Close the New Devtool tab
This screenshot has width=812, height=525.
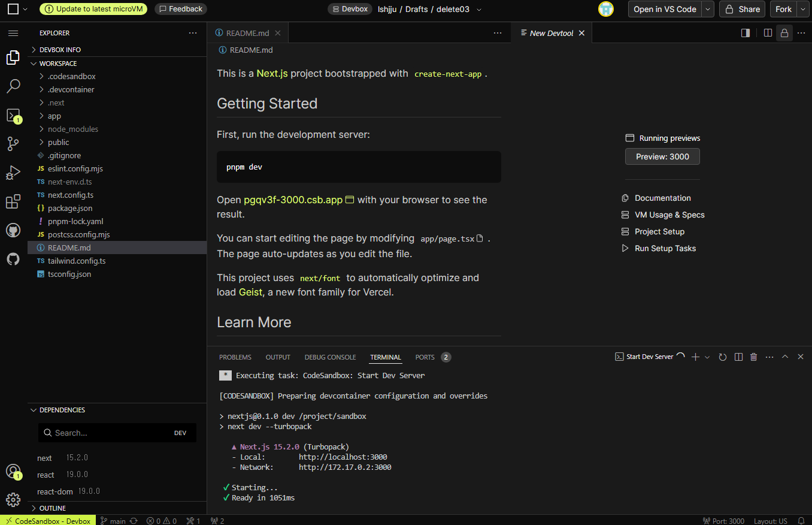(581, 33)
